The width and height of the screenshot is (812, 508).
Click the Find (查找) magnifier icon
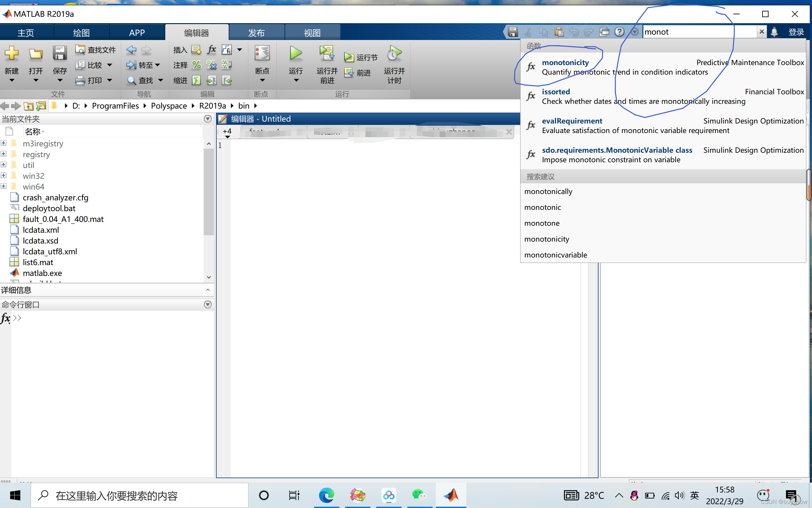tap(131, 80)
